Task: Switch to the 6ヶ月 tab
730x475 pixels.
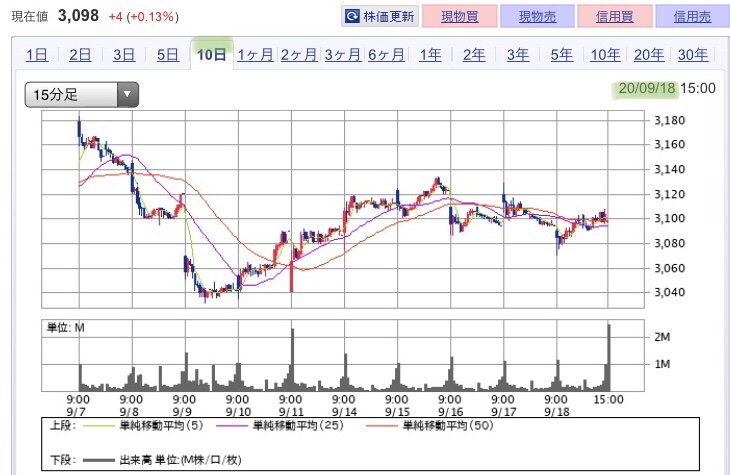Action: tap(386, 54)
